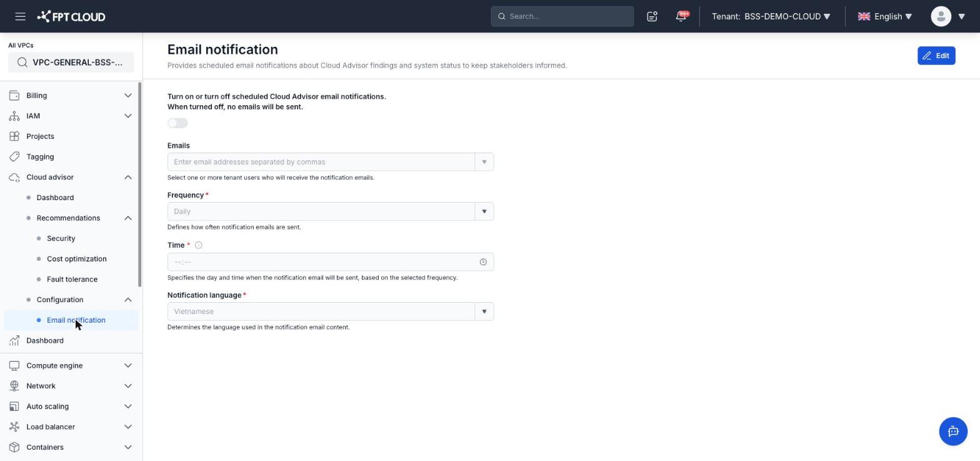Screen dimensions: 980x461
Task: Click the IAM sidebar icon
Action: 14,116
